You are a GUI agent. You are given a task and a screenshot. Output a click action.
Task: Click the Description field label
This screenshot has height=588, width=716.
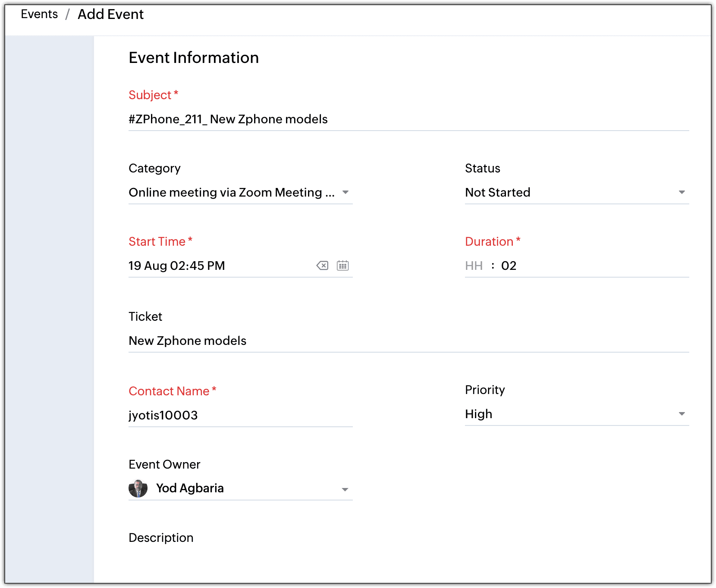coord(161,538)
